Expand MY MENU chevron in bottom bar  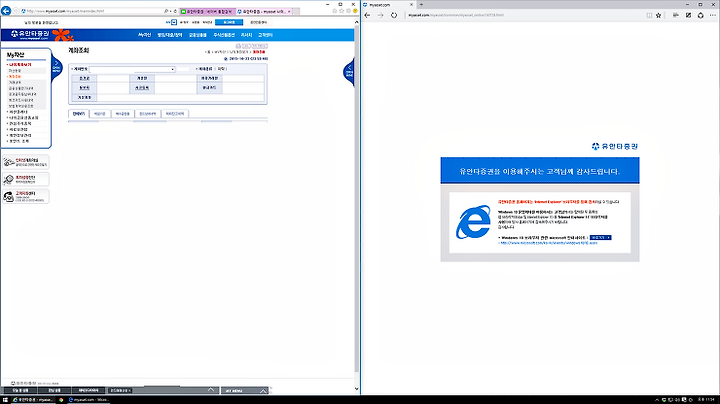point(263,391)
